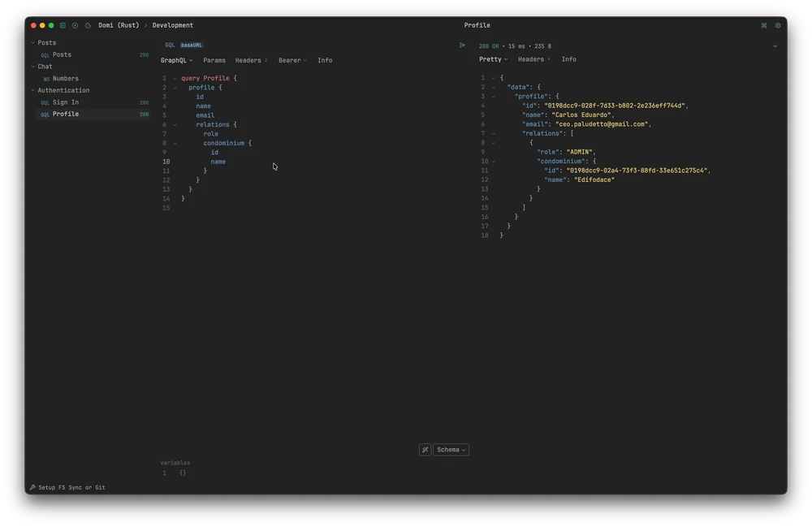Screen dimensions: 812x527
Task: Select the Profile request in sidebar
Action: (x=93, y=114)
